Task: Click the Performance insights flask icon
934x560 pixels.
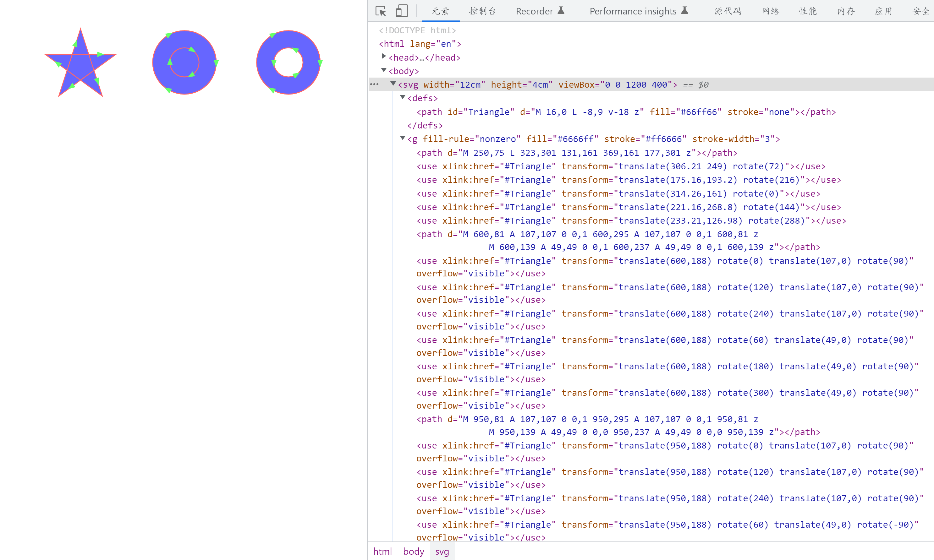Action: 684,11
